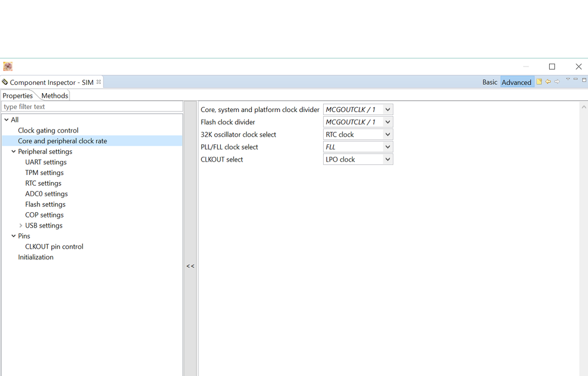Select Initialization tree item
This screenshot has height=376, width=588.
(36, 257)
